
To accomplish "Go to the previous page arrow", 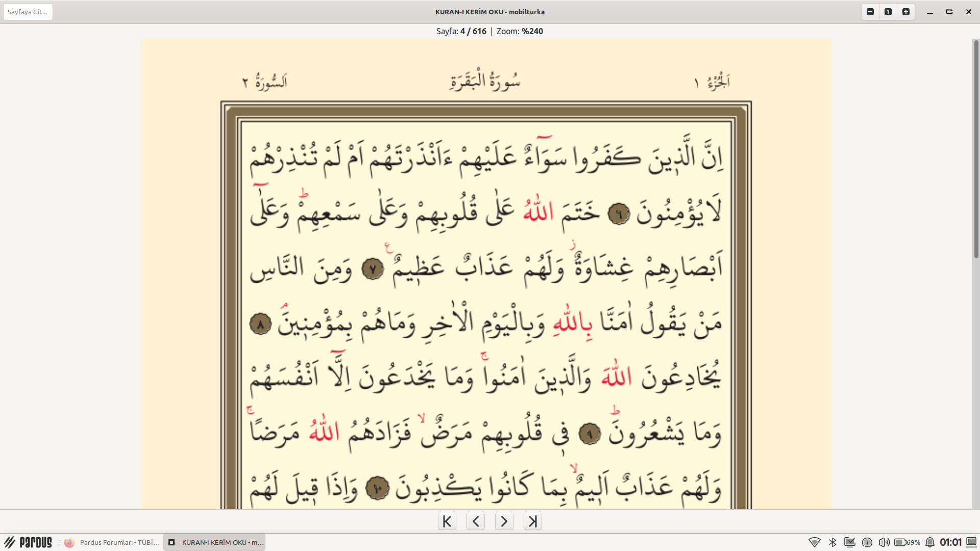I will (x=476, y=521).
